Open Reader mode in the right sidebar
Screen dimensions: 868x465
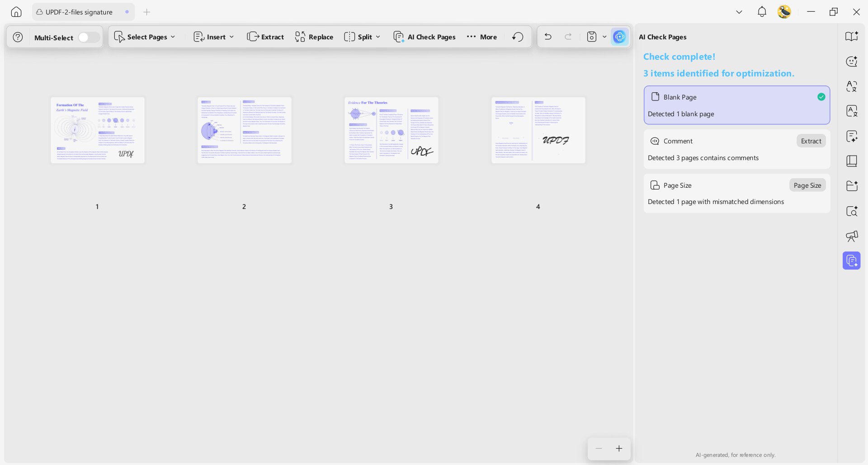(852, 37)
